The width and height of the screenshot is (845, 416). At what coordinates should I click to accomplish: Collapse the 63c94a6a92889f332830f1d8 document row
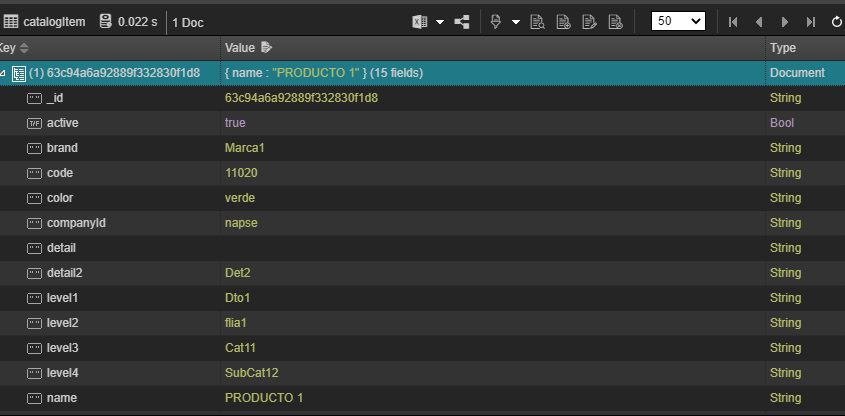coord(4,73)
